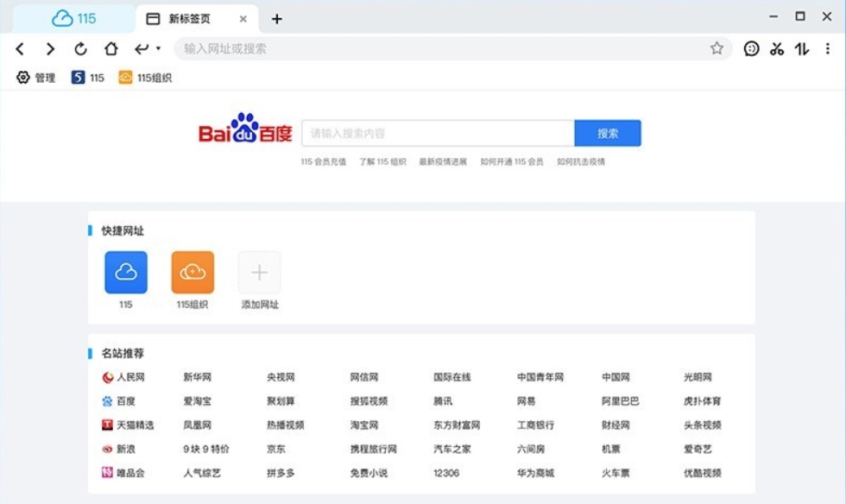Open the 东方财富网 link
The width and height of the screenshot is (846, 504).
(457, 425)
